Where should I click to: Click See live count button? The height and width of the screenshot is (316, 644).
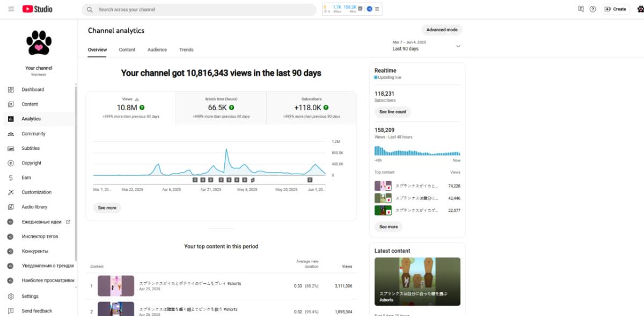coord(393,112)
